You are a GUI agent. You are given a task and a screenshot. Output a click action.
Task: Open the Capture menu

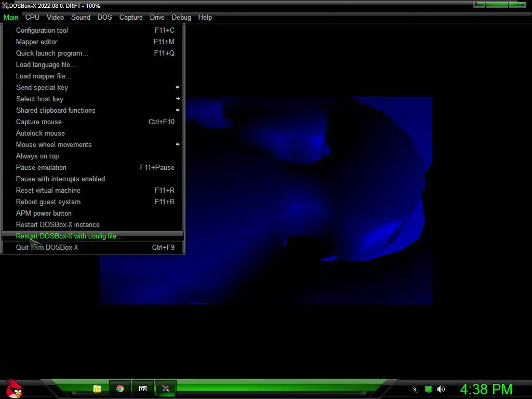coord(131,17)
